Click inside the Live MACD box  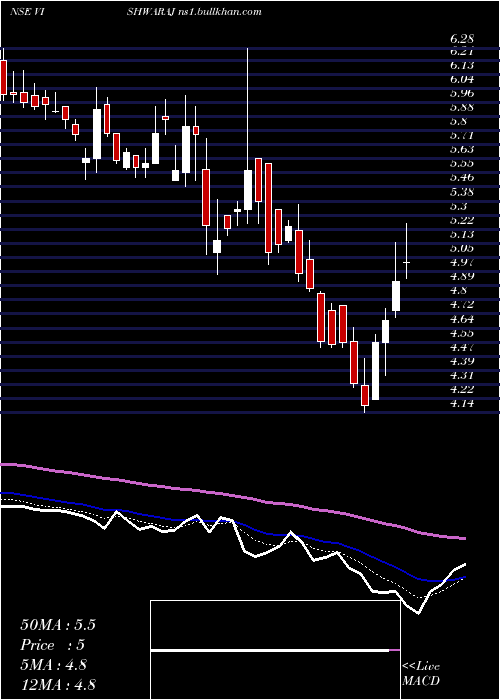pyautogui.click(x=275, y=650)
